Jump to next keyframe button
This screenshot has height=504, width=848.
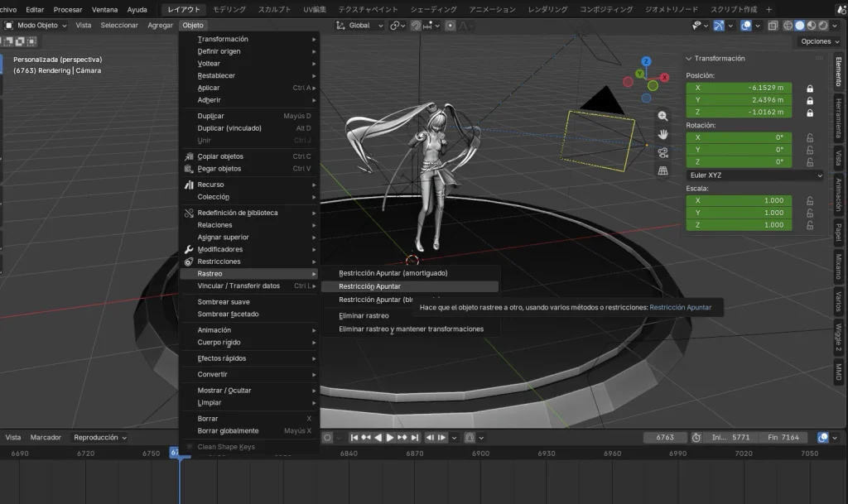(402, 438)
